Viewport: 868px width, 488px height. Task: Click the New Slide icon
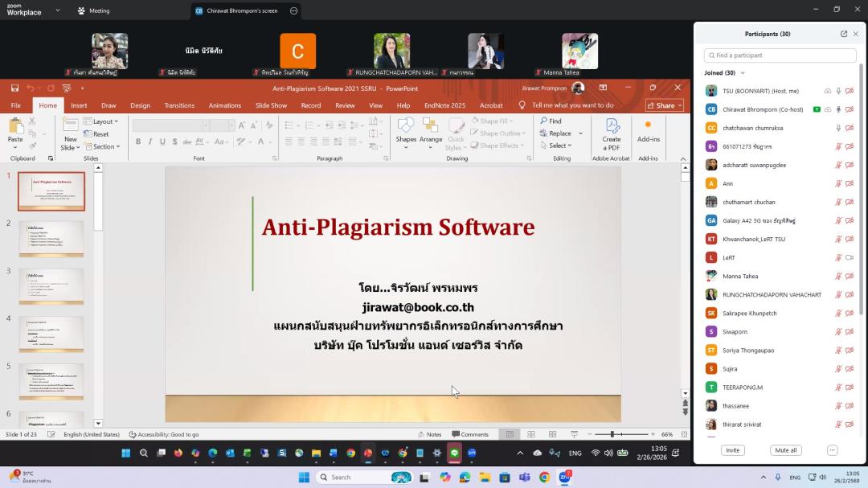point(71,126)
